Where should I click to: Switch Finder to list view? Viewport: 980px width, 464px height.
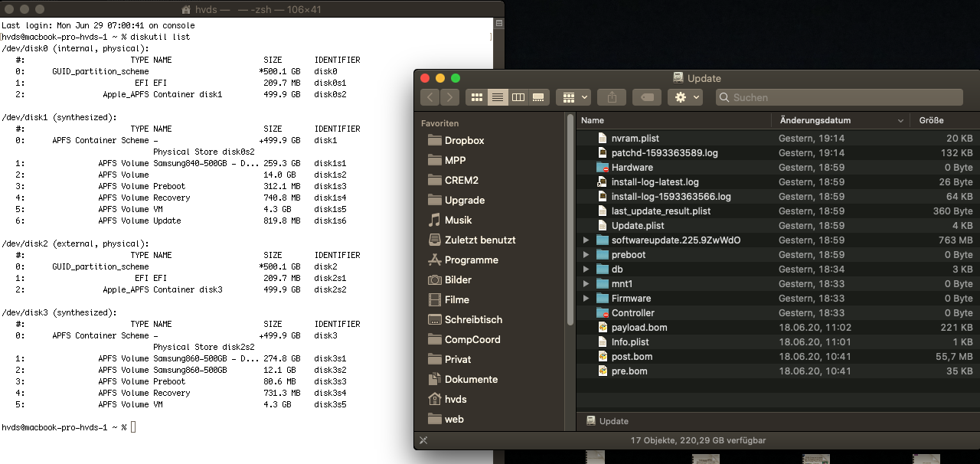point(498,97)
